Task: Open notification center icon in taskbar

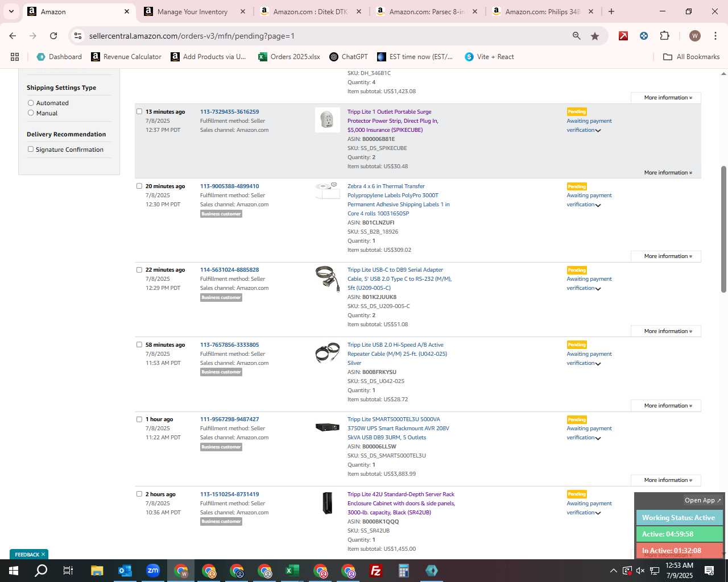Action: point(709,571)
